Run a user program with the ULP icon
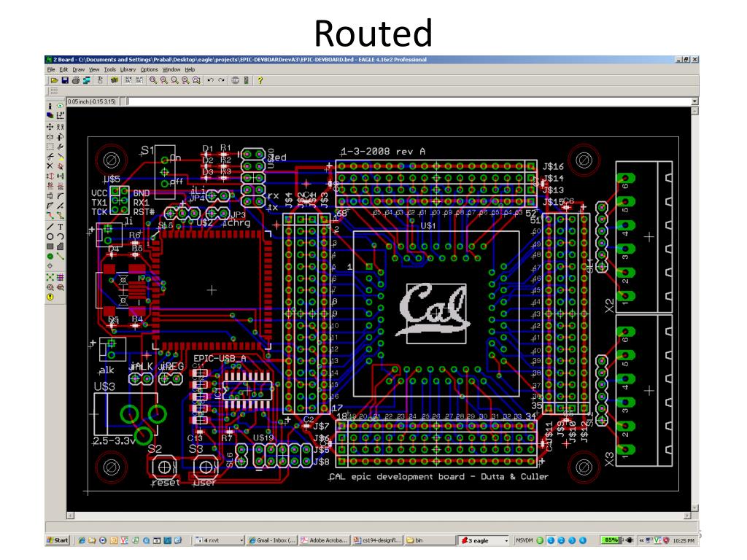This screenshot has height=560, width=747. click(x=139, y=80)
